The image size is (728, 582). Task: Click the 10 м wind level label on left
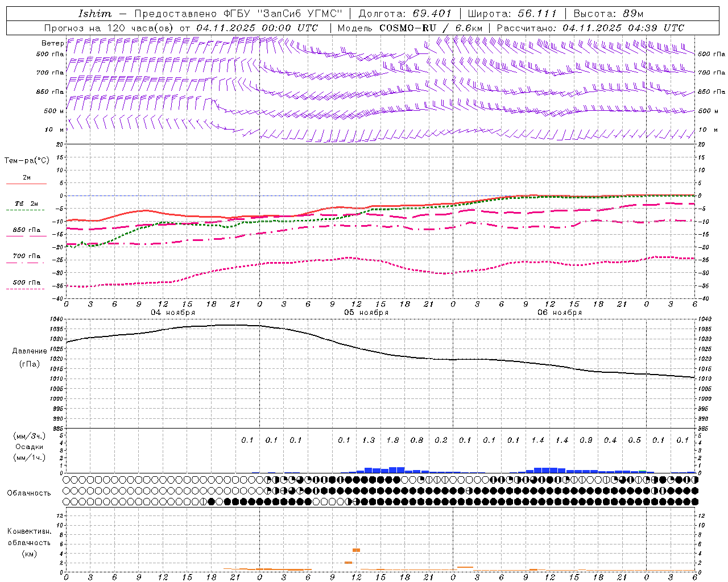(x=54, y=130)
